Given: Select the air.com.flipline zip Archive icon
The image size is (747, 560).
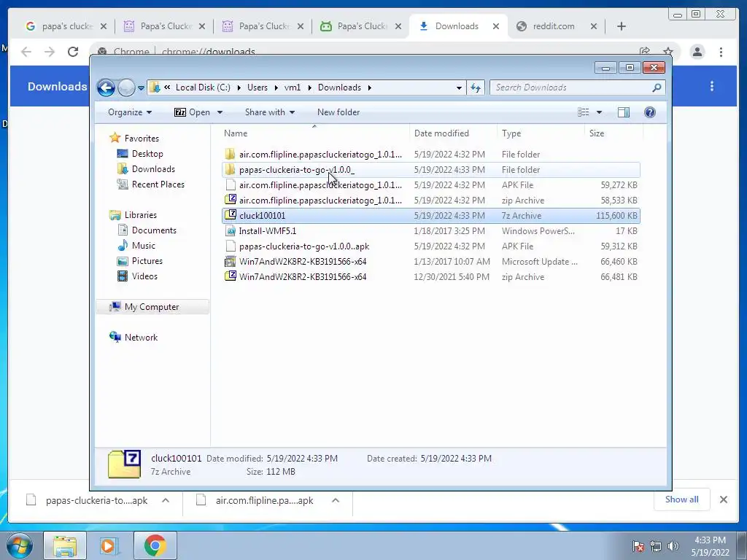Looking at the screenshot, I should click(230, 200).
